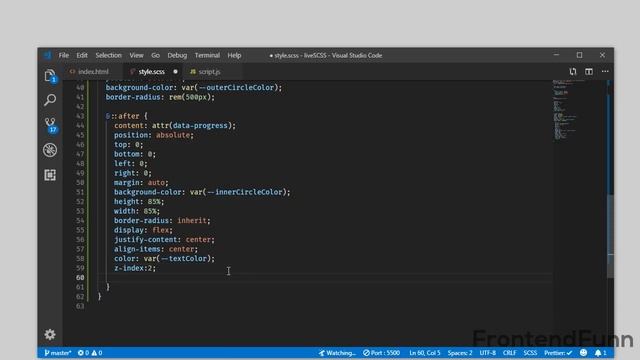640x360 pixels.
Task: Select the style.scss tab
Action: (152, 71)
